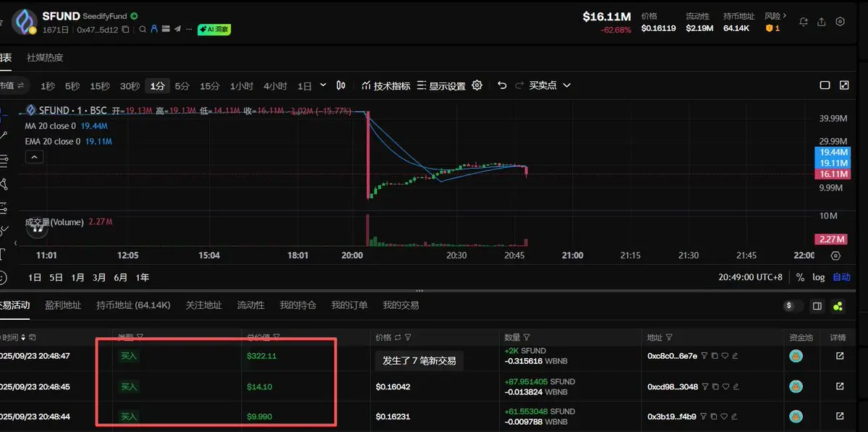Click the gear icon next to 显示设置
Screen dimensions: 868x432
(477, 85)
